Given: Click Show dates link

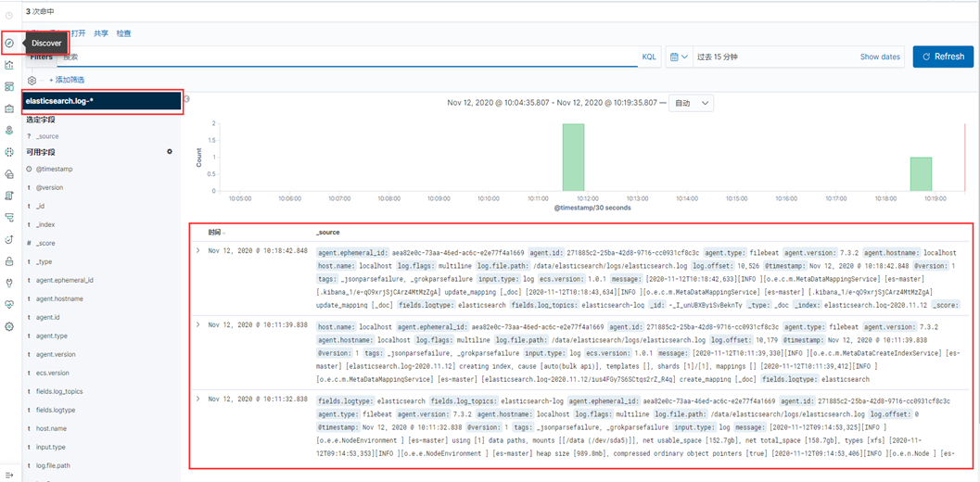Looking at the screenshot, I should [x=879, y=57].
